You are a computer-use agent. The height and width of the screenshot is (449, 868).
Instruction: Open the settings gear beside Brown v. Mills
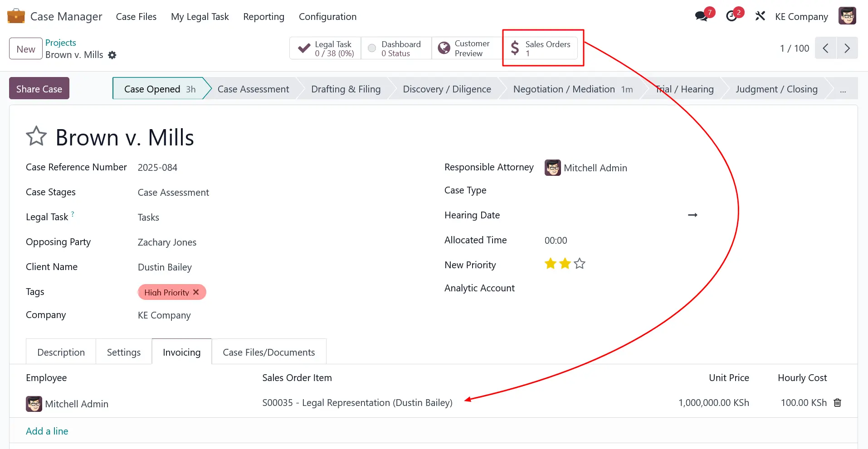point(112,55)
